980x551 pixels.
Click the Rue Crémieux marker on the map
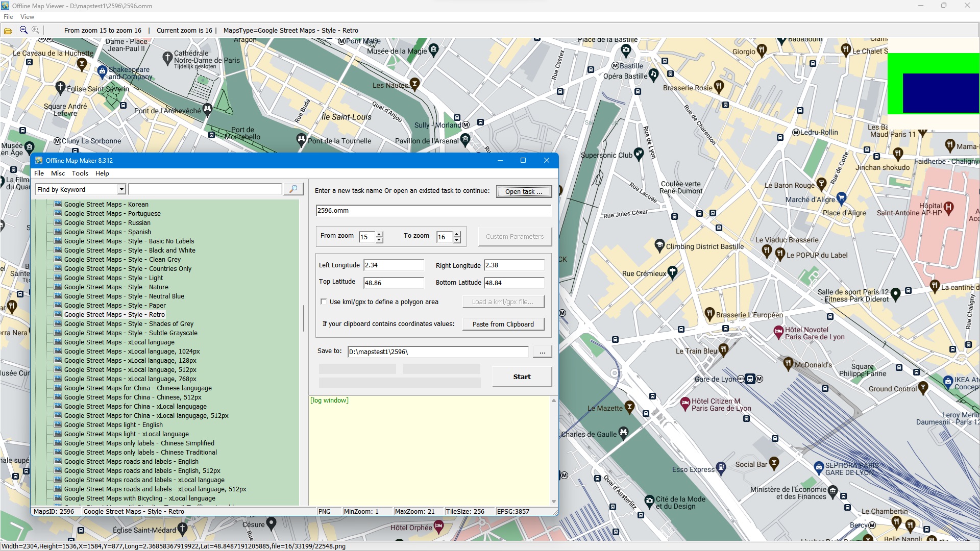672,272
